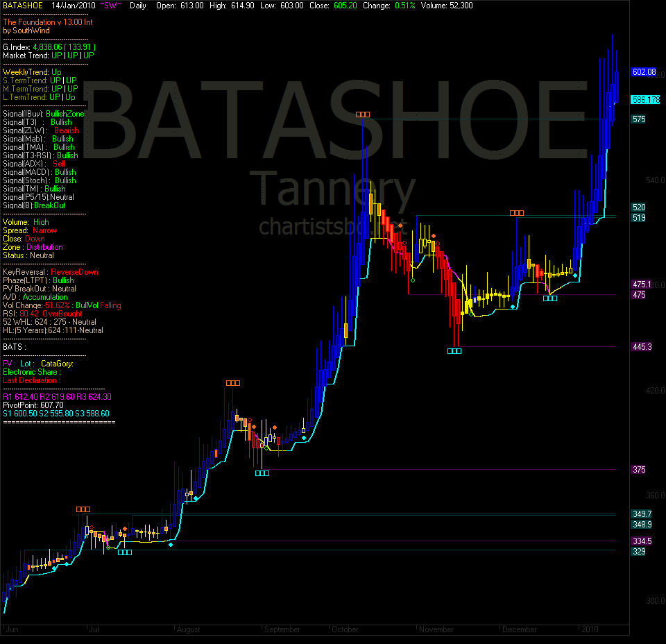Click the Low: 603.00 reading
The width and height of the screenshot is (666, 644).
pyautogui.click(x=281, y=6)
